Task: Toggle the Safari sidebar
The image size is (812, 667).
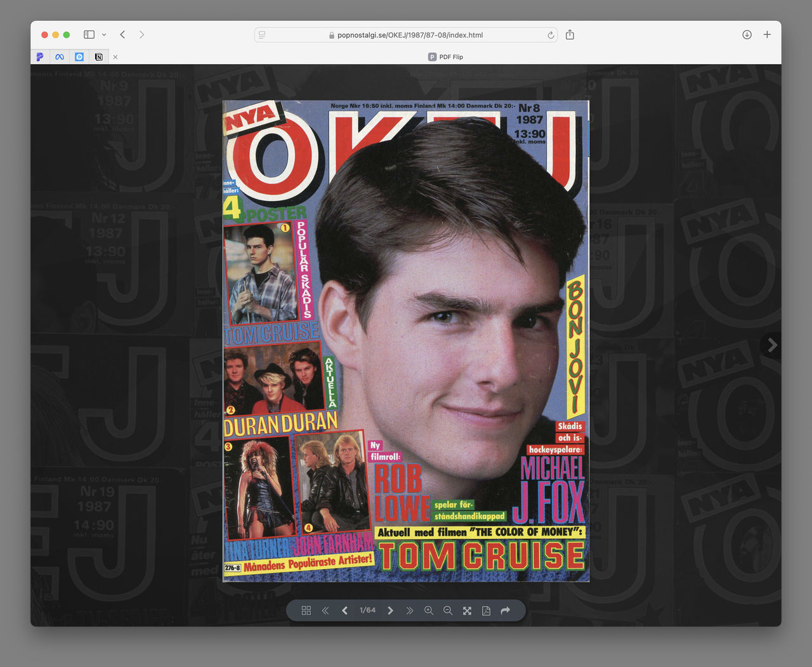Action: click(x=89, y=35)
